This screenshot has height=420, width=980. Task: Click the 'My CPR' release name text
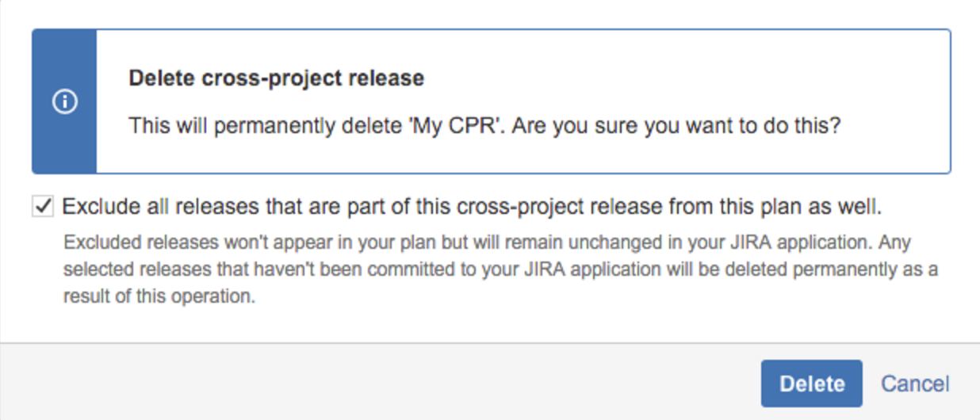(x=457, y=126)
